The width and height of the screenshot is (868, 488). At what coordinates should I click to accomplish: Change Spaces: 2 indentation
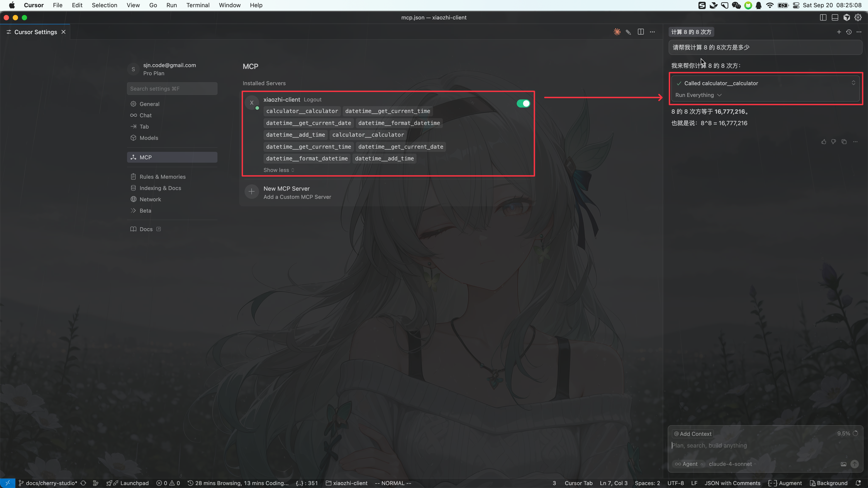pos(647,483)
